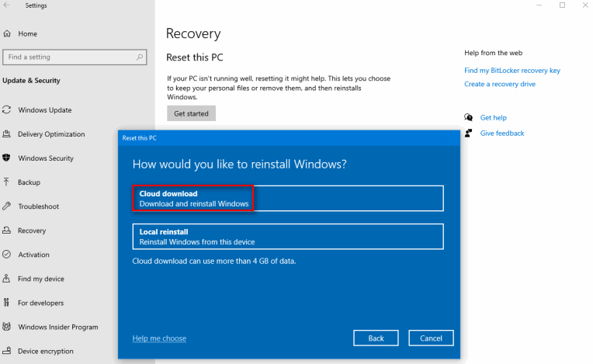Click the search magnifier icon in Find a setting
This screenshot has height=364, width=593.
click(140, 57)
